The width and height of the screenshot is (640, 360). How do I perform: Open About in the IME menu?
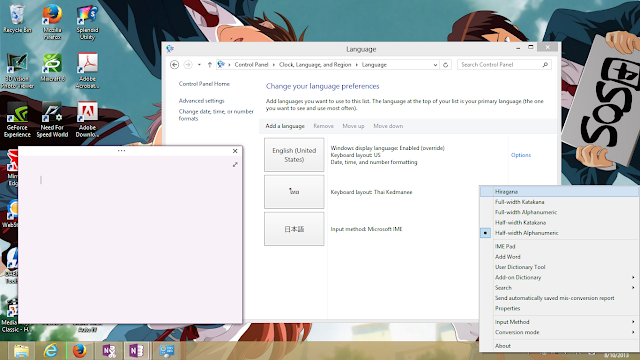click(x=559, y=346)
